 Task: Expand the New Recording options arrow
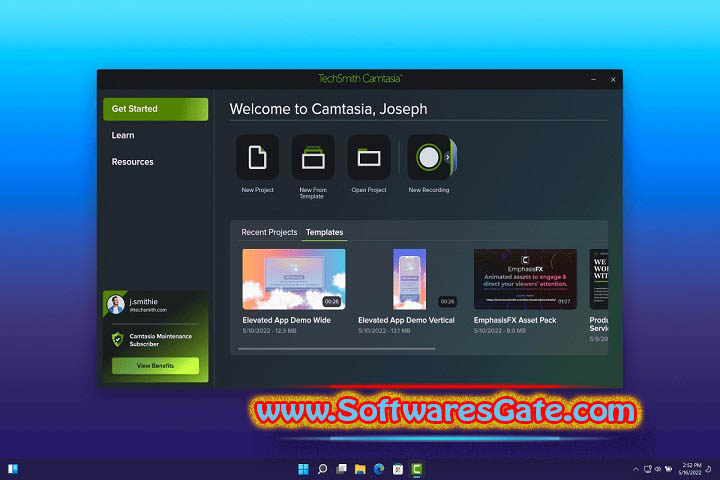(448, 157)
